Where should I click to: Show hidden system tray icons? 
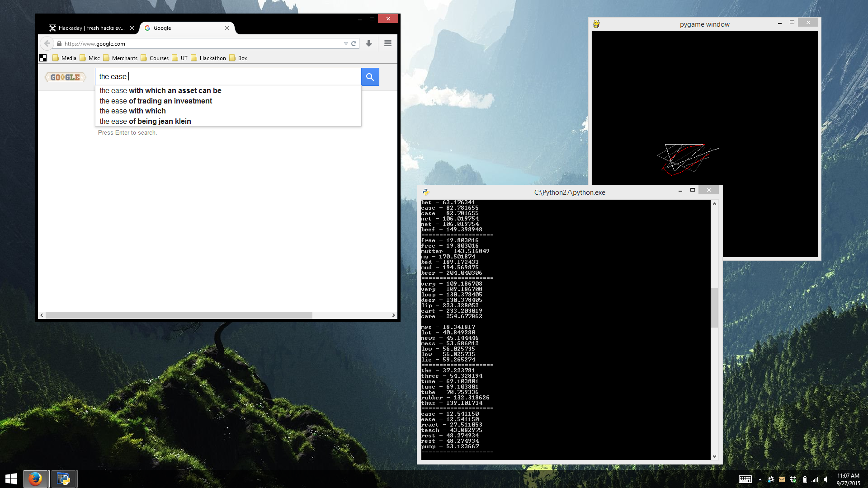point(760,479)
